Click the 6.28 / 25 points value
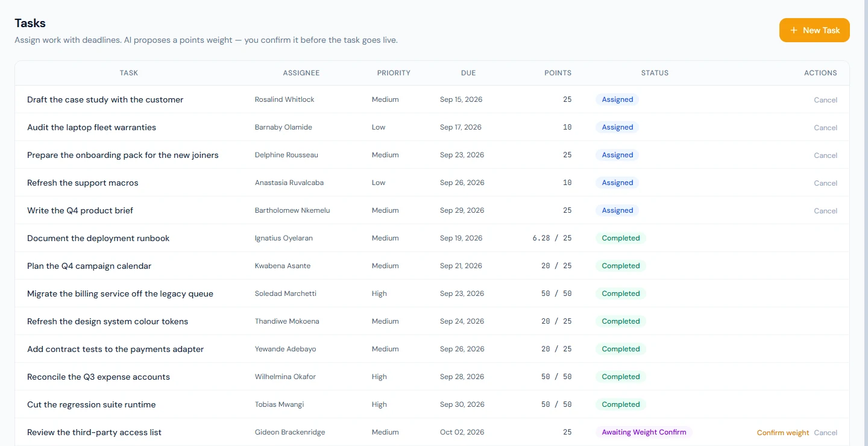Screen dimensions: 868x446 click(x=552, y=238)
